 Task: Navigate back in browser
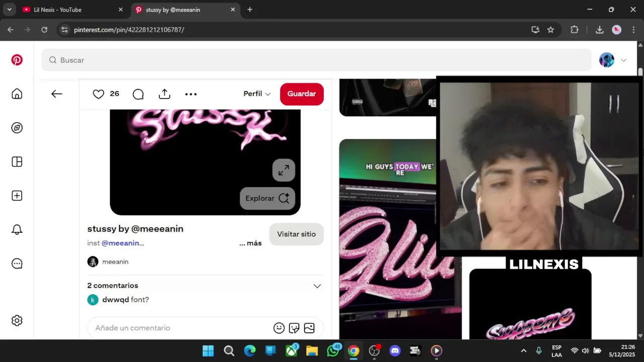[11, 30]
